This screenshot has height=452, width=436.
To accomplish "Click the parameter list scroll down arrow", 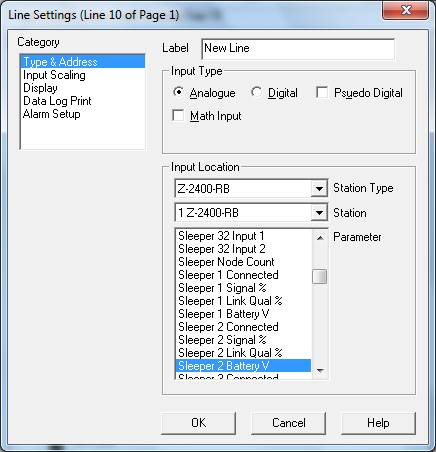I will point(320,371).
